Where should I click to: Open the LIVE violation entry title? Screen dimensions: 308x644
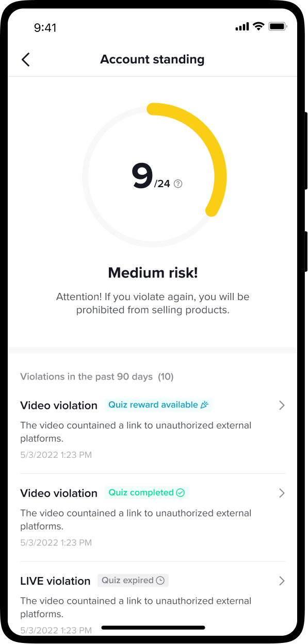click(55, 581)
